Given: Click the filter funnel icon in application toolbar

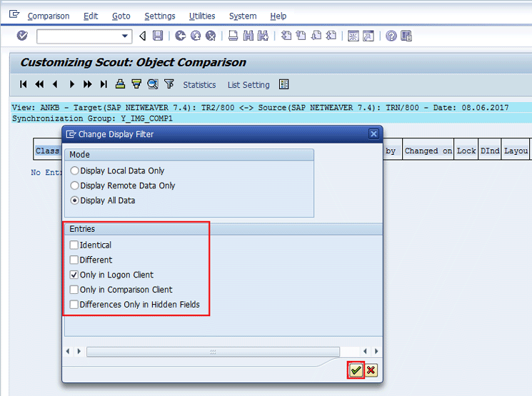Looking at the screenshot, I should tap(169, 84).
